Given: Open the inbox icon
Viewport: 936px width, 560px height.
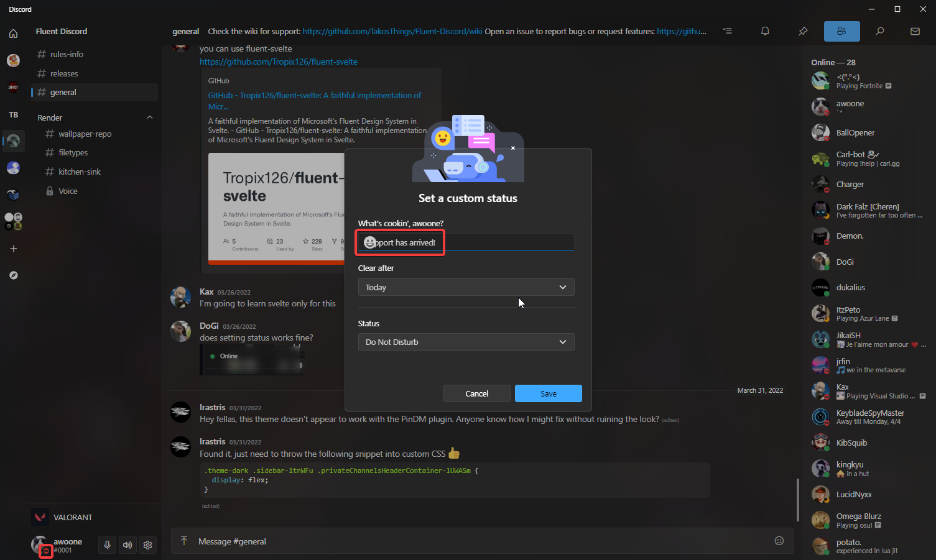Looking at the screenshot, I should tap(914, 31).
